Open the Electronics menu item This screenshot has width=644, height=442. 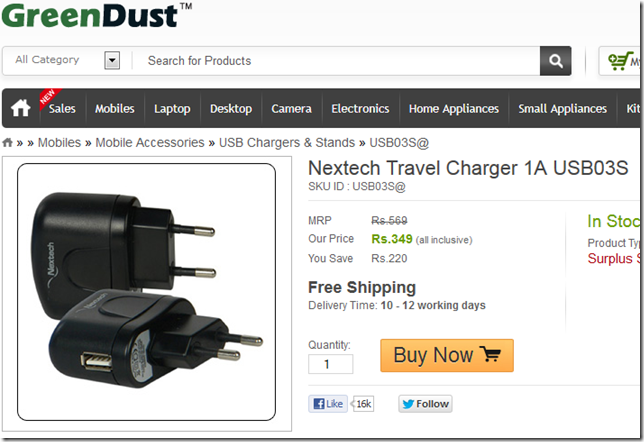[x=360, y=108]
